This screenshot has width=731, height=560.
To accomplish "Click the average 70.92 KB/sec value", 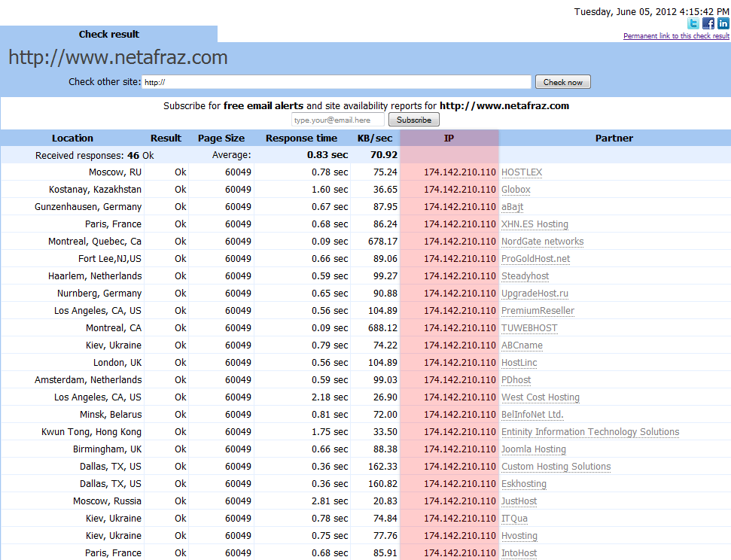I will point(384,155).
